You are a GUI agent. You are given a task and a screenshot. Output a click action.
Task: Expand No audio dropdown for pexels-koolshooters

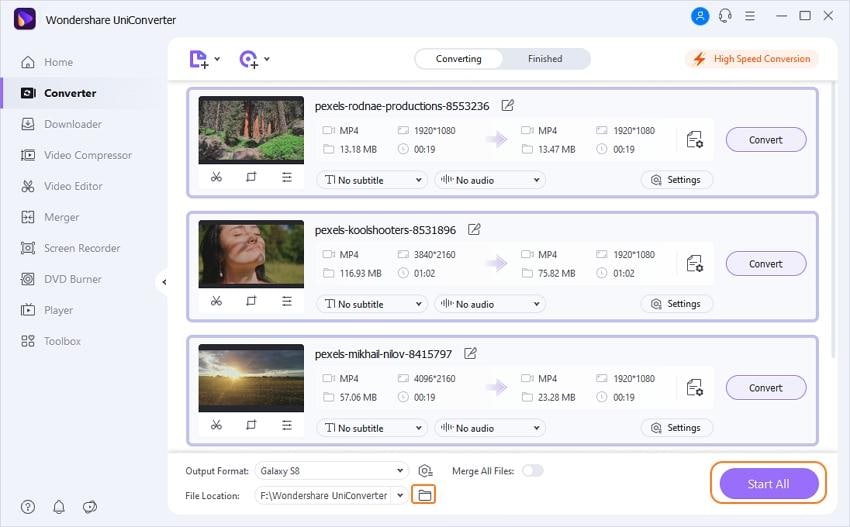coord(490,304)
